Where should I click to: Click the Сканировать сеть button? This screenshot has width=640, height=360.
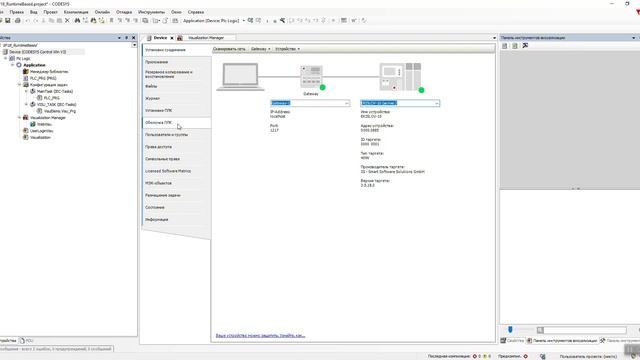(229, 49)
